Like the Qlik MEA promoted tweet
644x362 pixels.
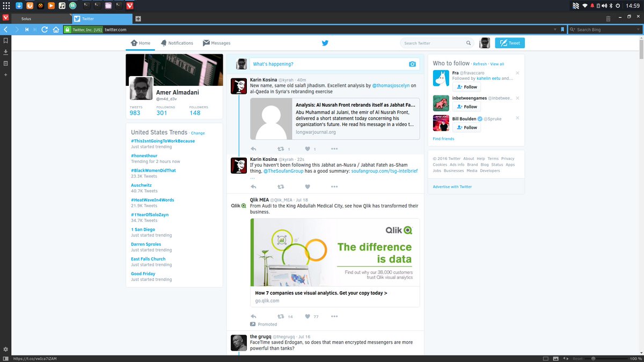click(x=308, y=316)
